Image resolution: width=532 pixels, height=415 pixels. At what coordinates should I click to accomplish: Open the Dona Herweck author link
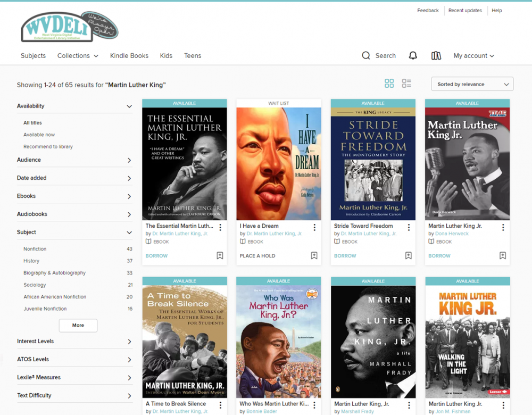click(452, 234)
